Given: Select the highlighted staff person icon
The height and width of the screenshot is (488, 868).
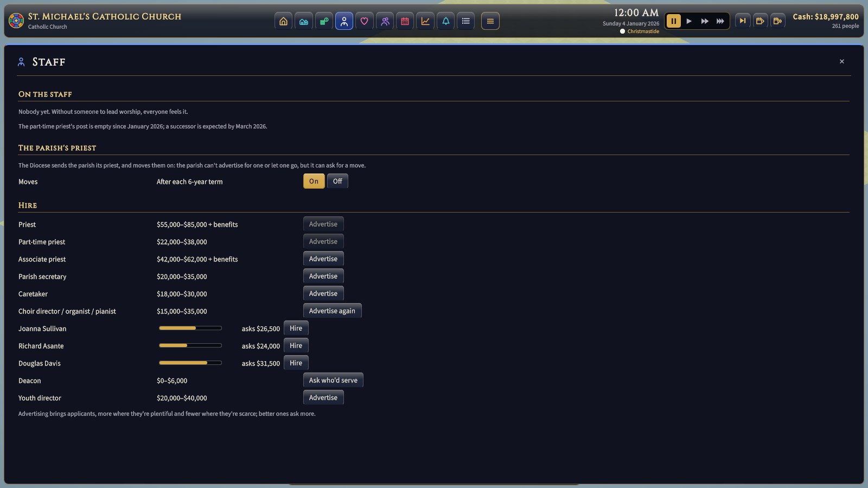Looking at the screenshot, I should pos(344,21).
